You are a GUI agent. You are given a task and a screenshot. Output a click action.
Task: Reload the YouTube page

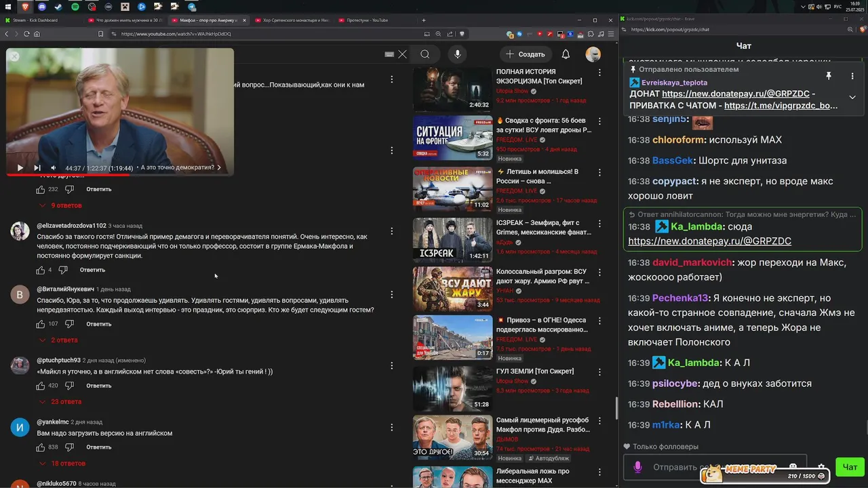pyautogui.click(x=26, y=34)
